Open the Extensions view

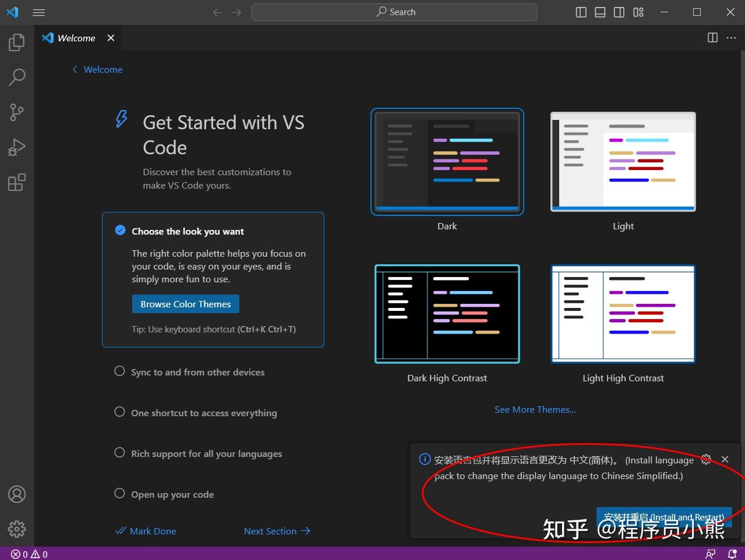click(x=17, y=182)
